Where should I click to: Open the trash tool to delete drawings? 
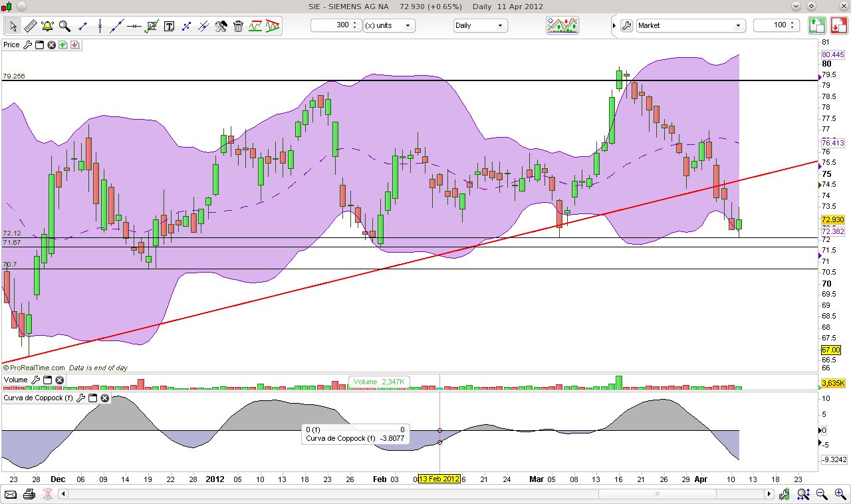(238, 25)
